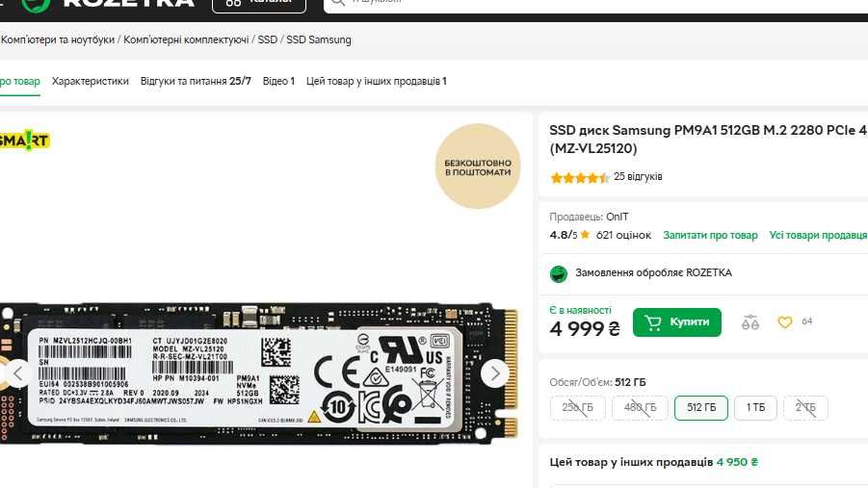
Task: Click the Rozetka smiley logo icon
Action: pyautogui.click(x=36, y=4)
